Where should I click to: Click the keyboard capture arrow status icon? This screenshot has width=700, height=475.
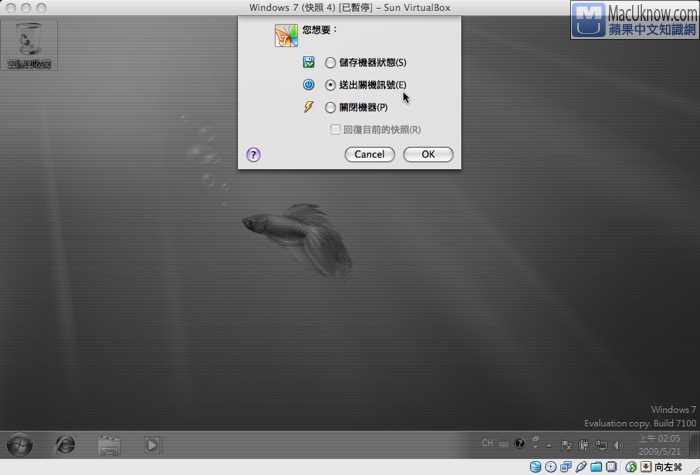[x=646, y=467]
